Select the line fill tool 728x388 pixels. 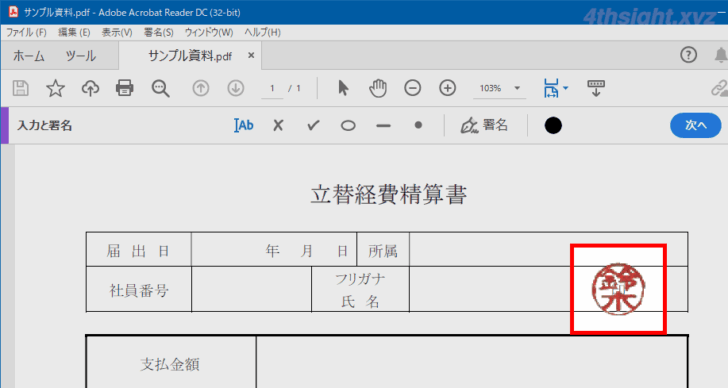point(383,126)
